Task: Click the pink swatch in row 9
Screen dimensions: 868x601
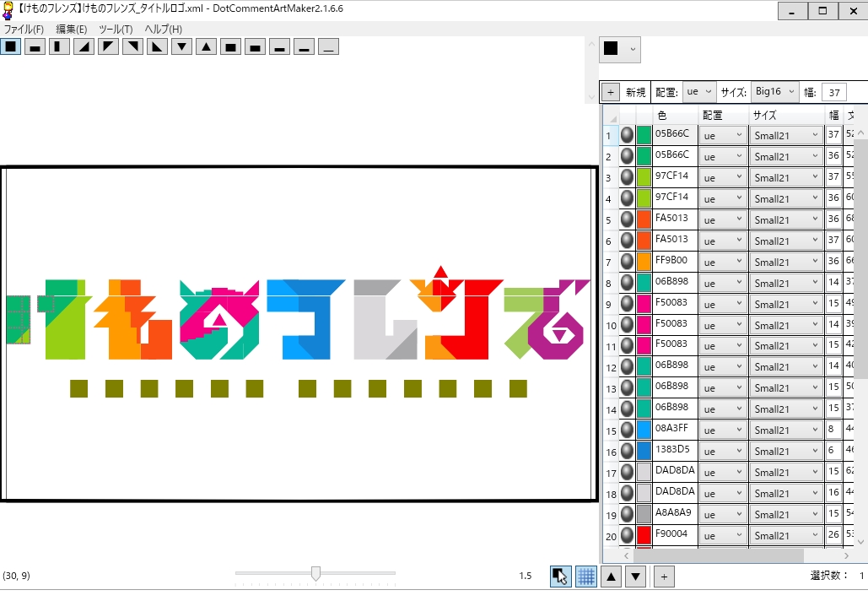Action: coord(644,304)
